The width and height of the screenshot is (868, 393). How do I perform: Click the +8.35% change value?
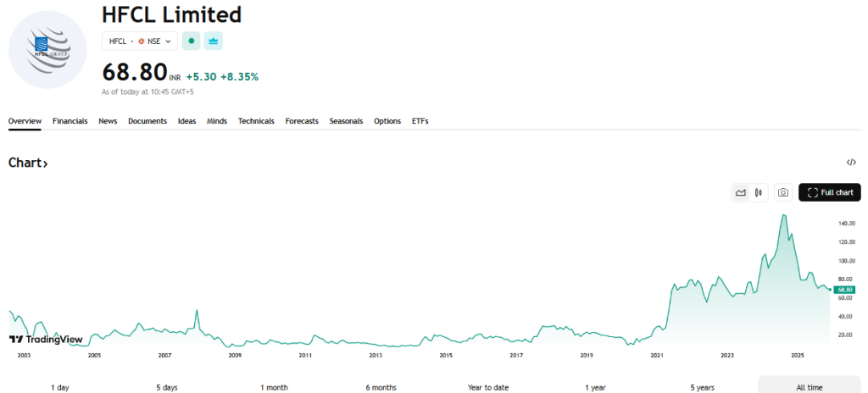pyautogui.click(x=239, y=77)
